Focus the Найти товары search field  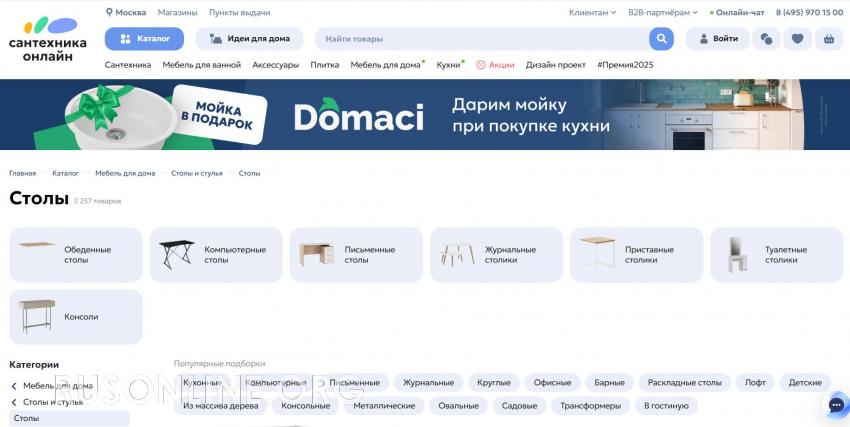pyautogui.click(x=481, y=39)
